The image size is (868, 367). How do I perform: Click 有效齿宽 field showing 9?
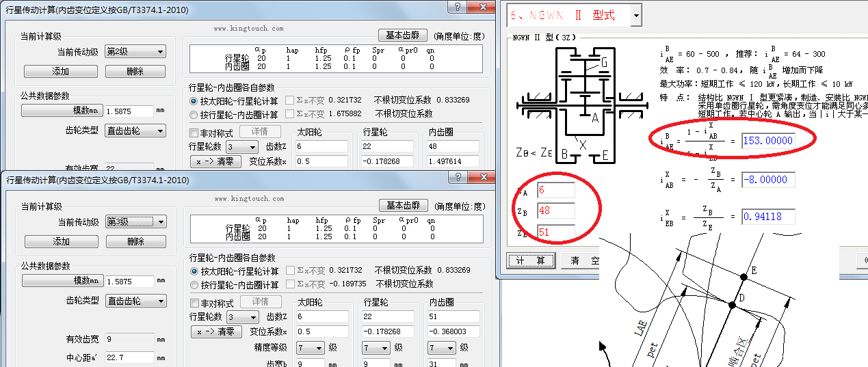[x=130, y=339]
